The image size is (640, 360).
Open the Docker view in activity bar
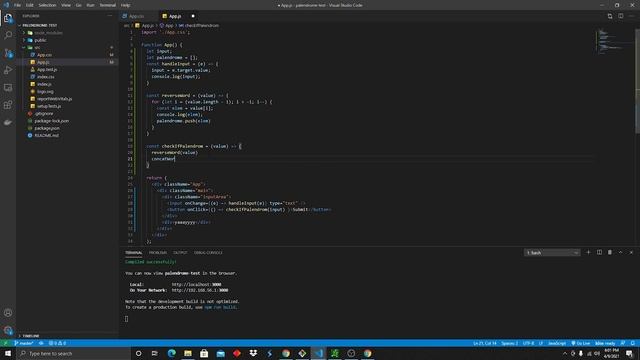point(8,122)
